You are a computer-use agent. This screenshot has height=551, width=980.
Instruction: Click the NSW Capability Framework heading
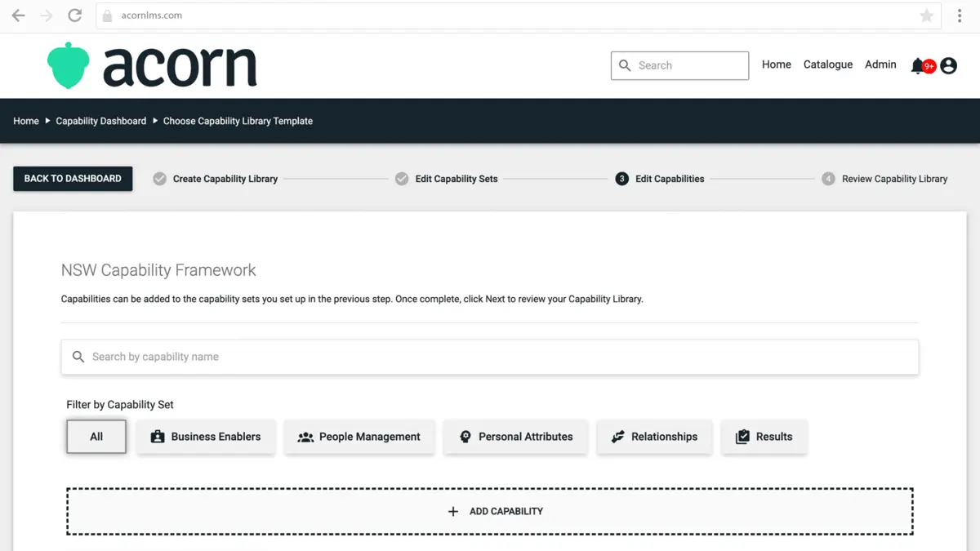[158, 270]
